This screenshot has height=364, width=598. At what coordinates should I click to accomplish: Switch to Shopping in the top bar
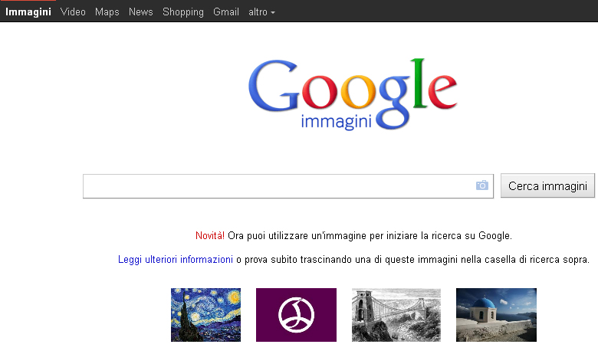pos(183,12)
